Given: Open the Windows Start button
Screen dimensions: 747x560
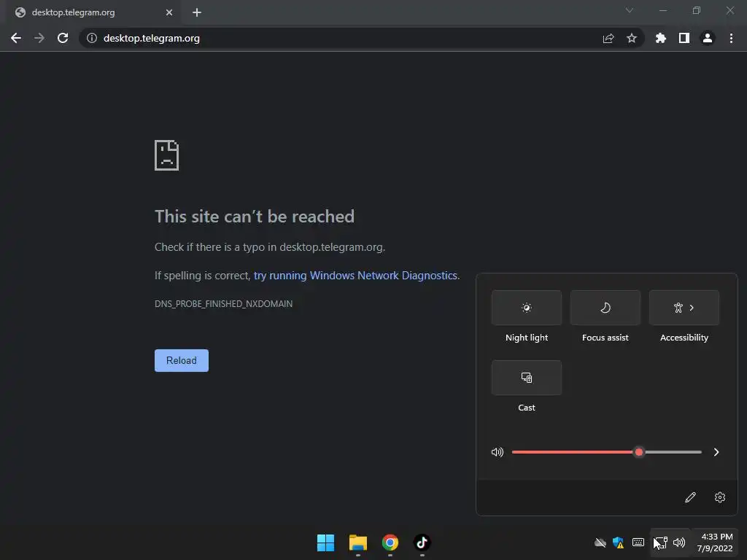Looking at the screenshot, I should 326,542.
